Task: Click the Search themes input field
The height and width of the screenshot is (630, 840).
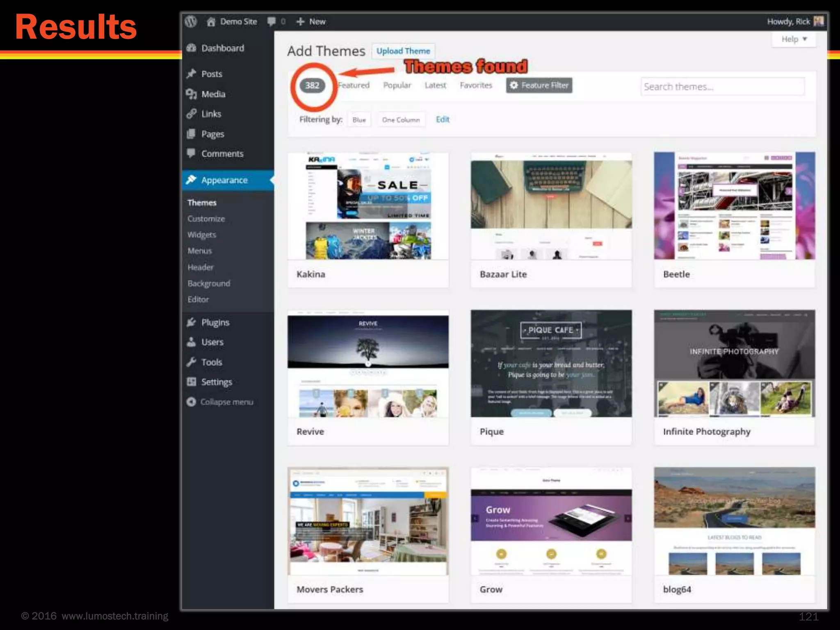Action: point(722,87)
